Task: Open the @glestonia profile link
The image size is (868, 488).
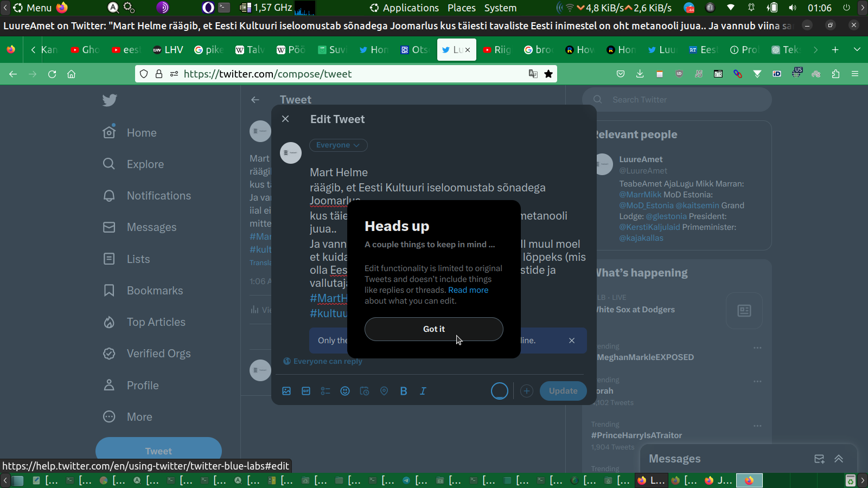Action: pyautogui.click(x=666, y=216)
